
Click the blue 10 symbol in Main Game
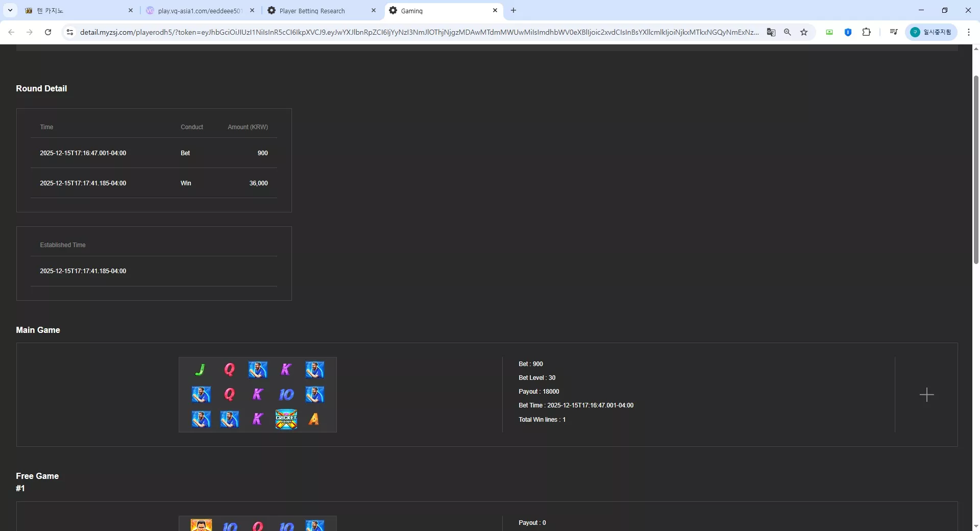pyautogui.click(x=286, y=394)
